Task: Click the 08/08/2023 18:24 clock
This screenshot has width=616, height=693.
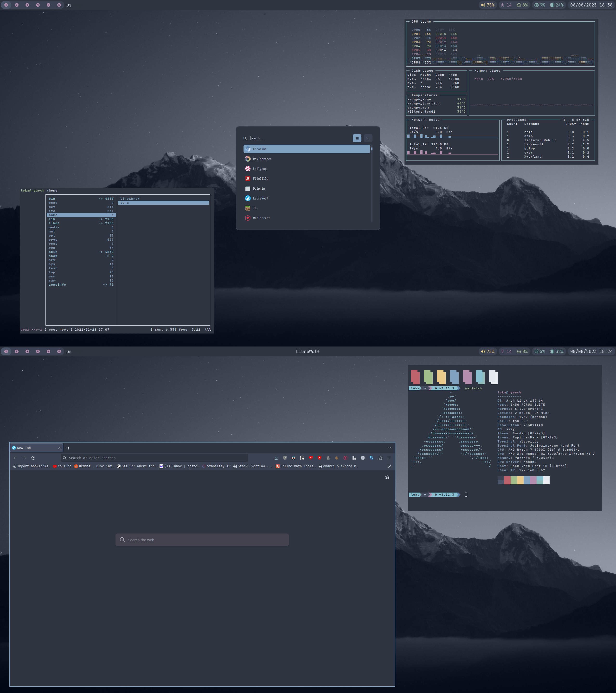Action: click(x=591, y=352)
